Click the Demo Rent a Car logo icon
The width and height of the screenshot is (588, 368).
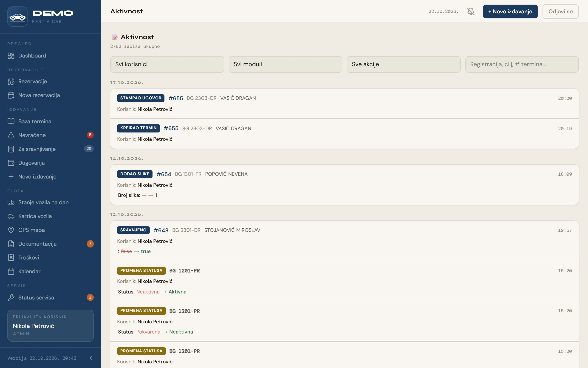pyautogui.click(x=17, y=17)
